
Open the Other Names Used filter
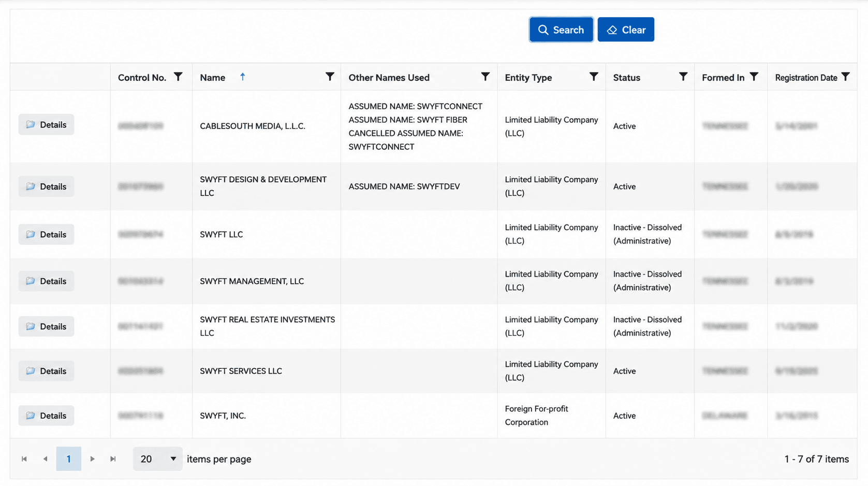coord(485,77)
